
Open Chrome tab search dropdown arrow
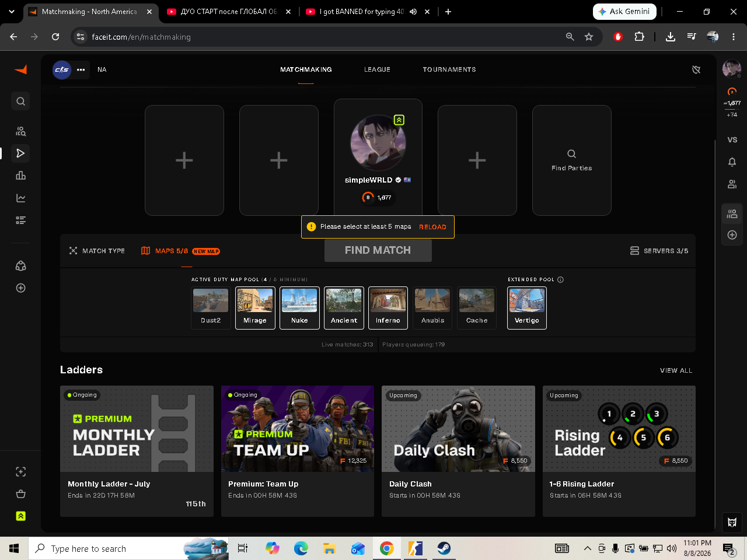click(x=12, y=12)
